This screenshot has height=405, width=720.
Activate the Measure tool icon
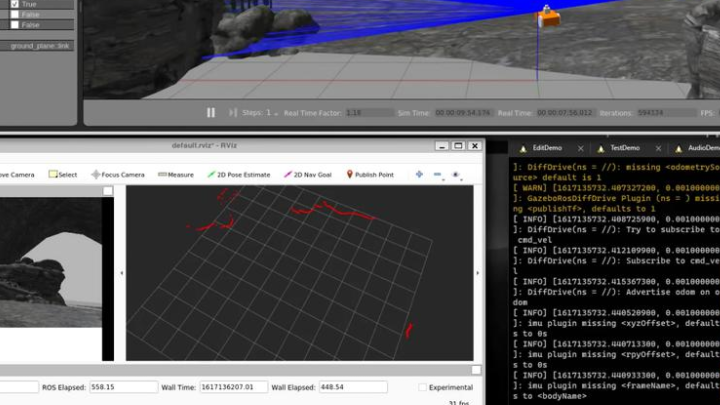click(162, 174)
